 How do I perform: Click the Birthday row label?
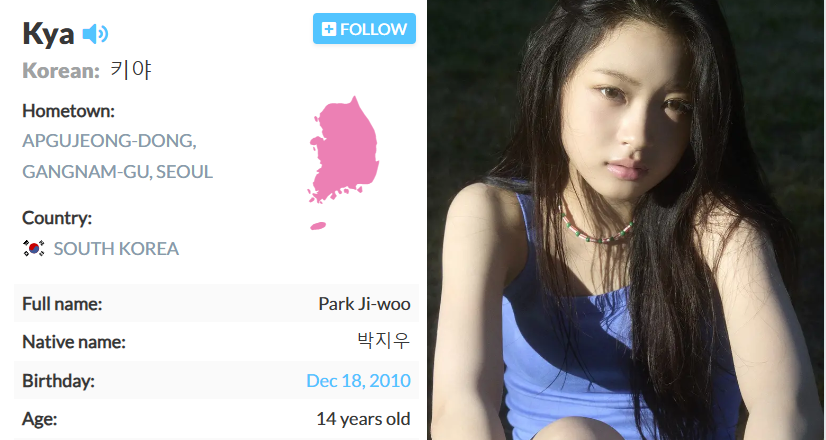coord(58,380)
